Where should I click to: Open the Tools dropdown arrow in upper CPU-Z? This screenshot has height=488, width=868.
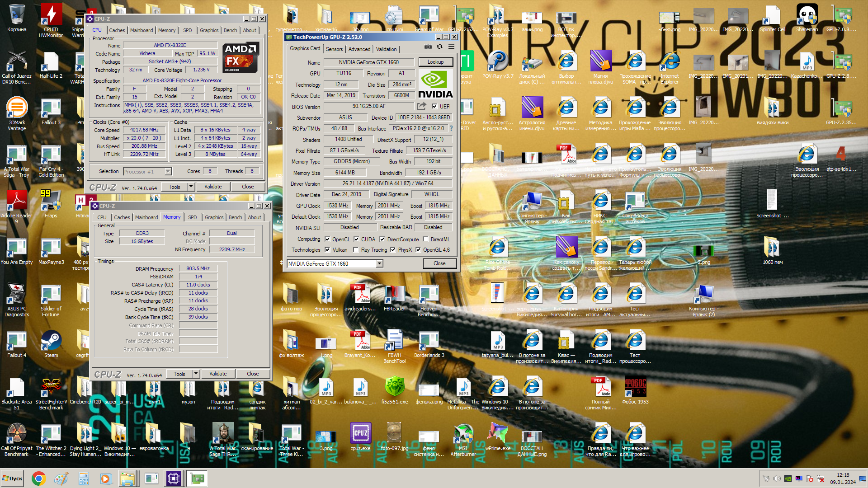pyautogui.click(x=191, y=187)
